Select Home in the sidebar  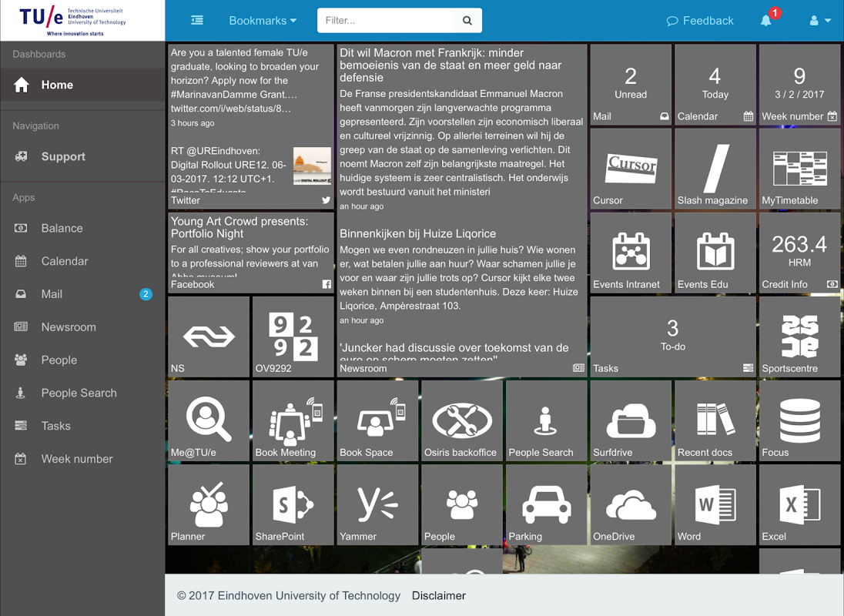(x=82, y=85)
